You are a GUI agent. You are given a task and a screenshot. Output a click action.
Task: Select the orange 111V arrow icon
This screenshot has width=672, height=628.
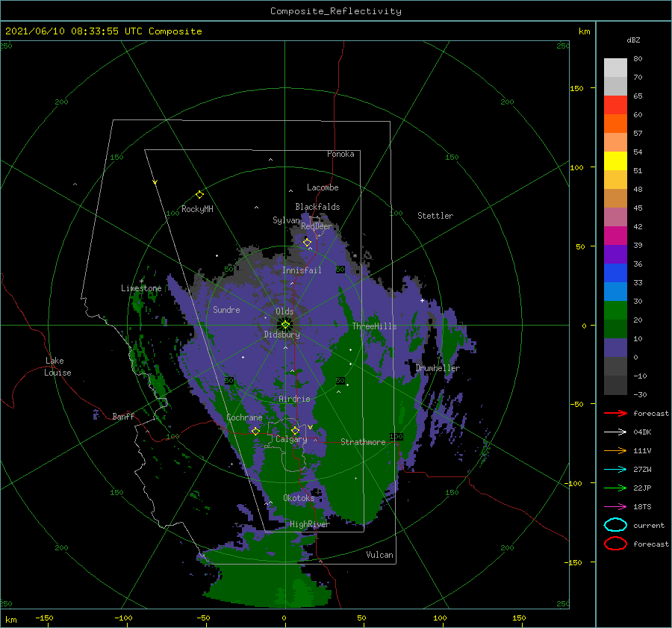coord(615,450)
